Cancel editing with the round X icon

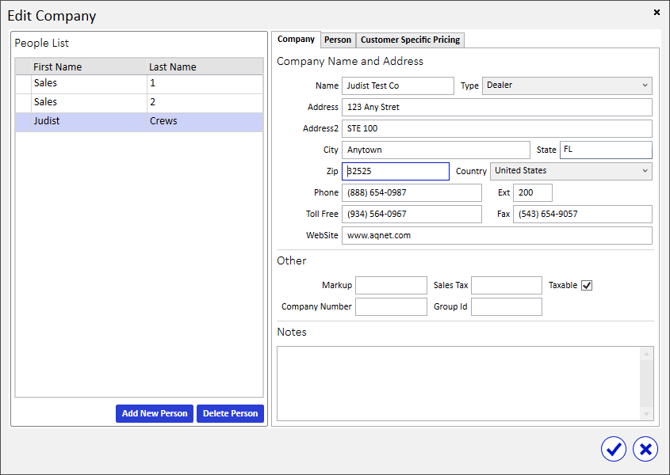click(x=645, y=449)
